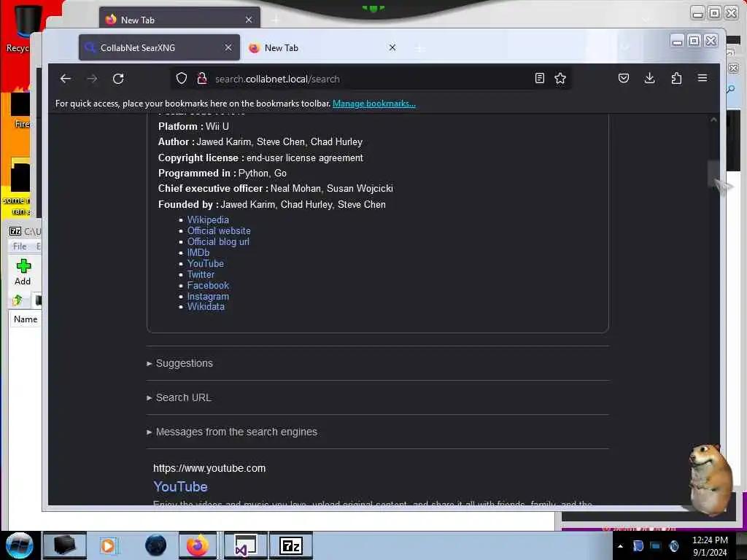
Task: Open the Recycle Bin desktop icon
Action: [20, 27]
